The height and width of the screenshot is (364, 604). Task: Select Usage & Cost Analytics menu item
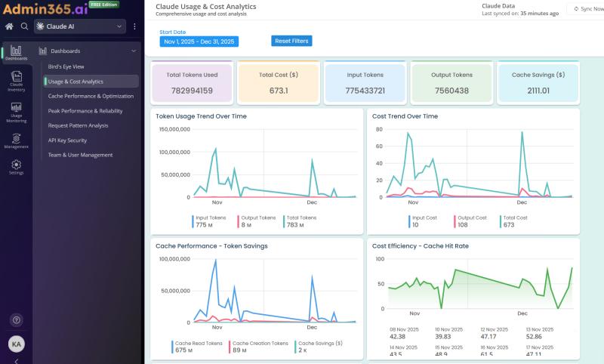pyautogui.click(x=91, y=82)
